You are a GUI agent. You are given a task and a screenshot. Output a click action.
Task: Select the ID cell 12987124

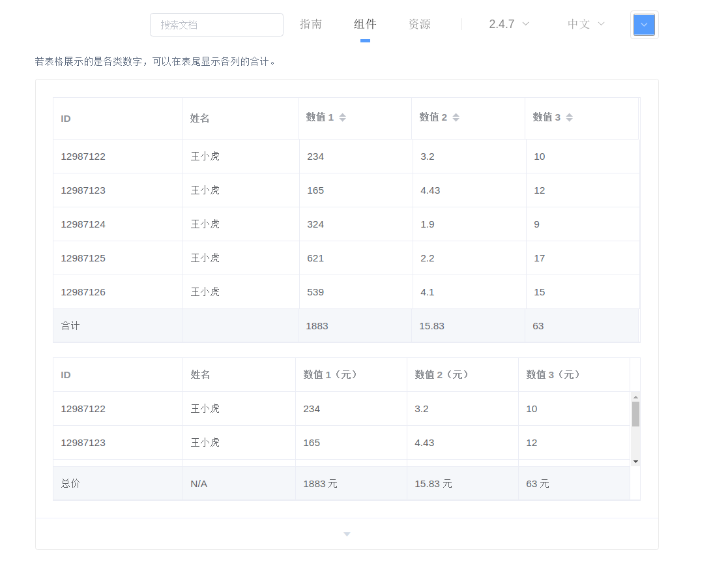[118, 224]
